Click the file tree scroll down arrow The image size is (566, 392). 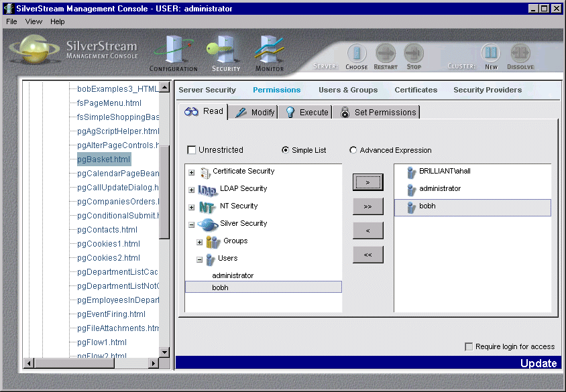click(164, 352)
